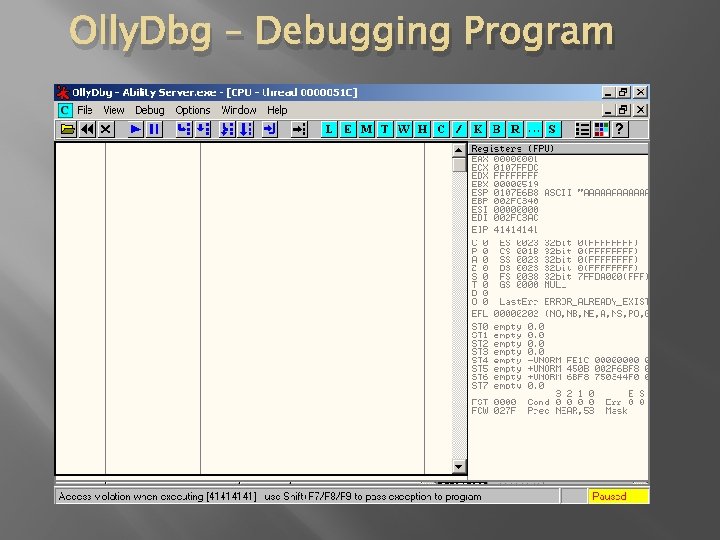Select the ECX 0107FFDC register row
This screenshot has height=540, width=720.
pos(505,168)
